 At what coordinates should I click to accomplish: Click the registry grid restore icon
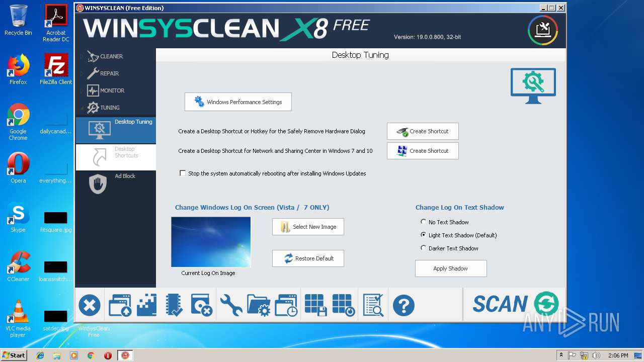coord(344,305)
